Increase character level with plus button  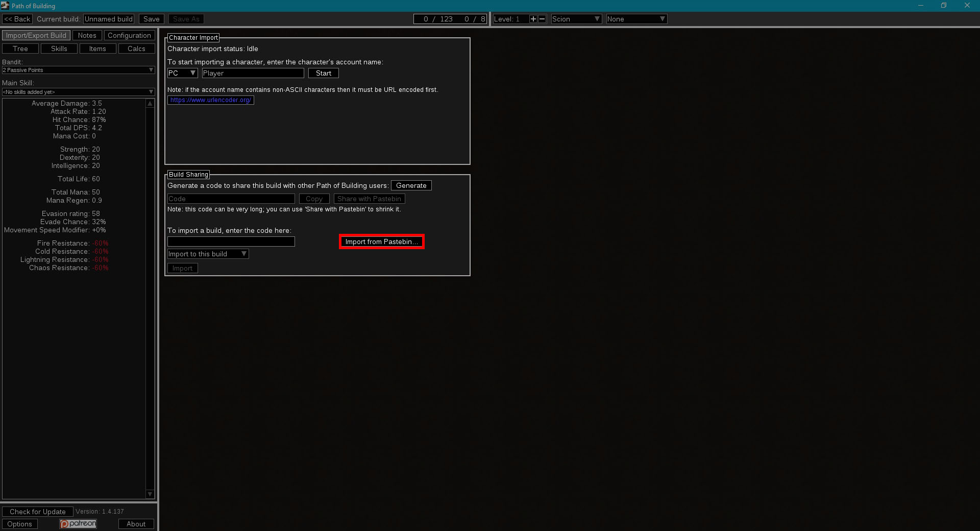(533, 19)
